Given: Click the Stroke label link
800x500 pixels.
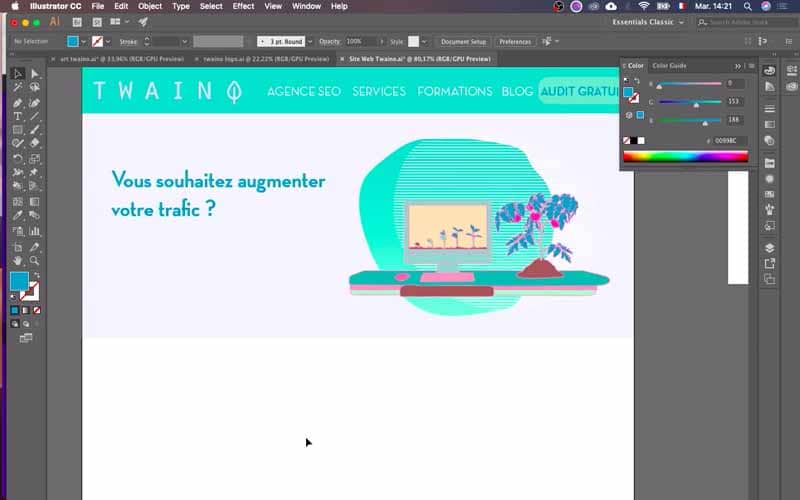Looking at the screenshot, I should [x=128, y=41].
